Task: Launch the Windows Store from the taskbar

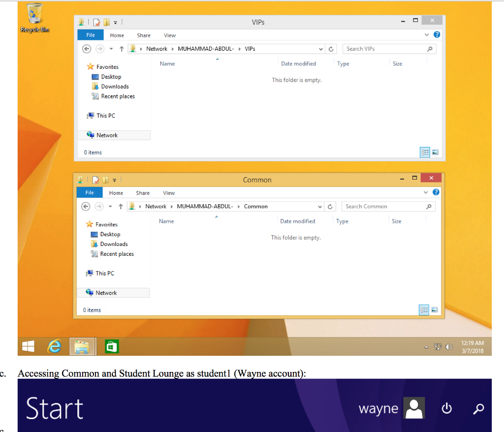Action: (x=112, y=346)
